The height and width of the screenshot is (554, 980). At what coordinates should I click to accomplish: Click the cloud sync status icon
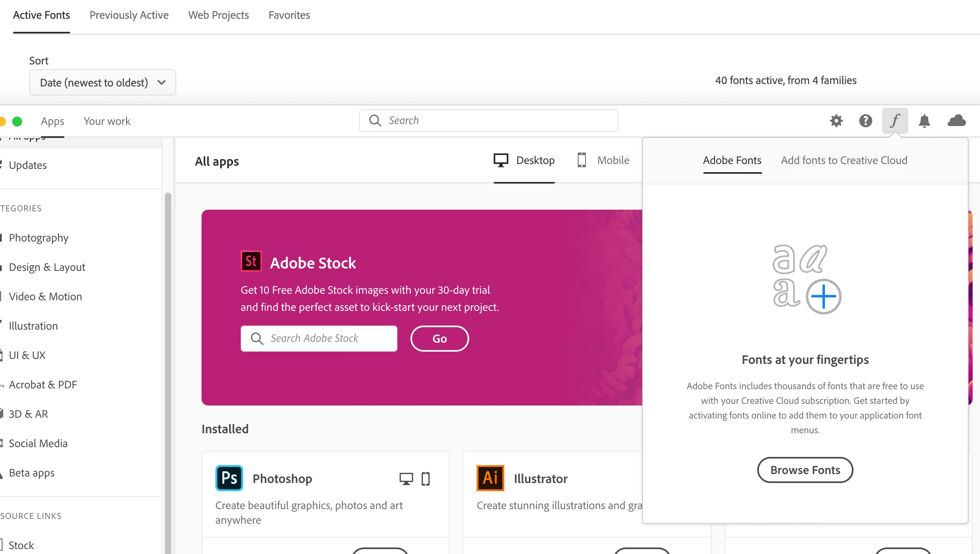(956, 121)
